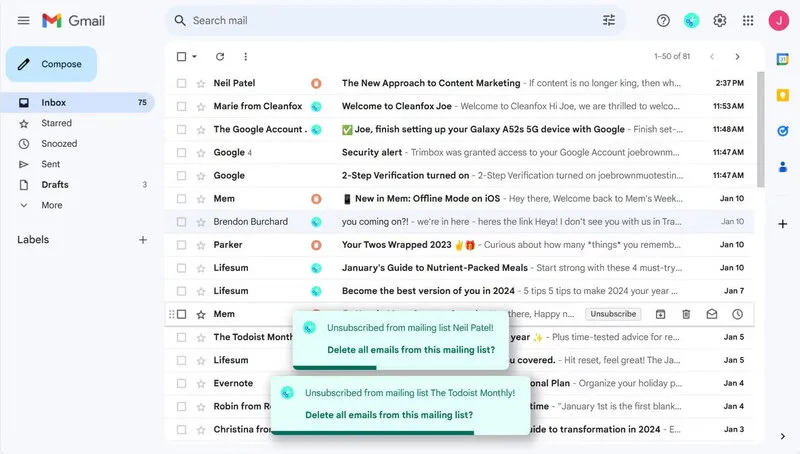Open the account avatar J
800x454 pixels.
[779, 20]
